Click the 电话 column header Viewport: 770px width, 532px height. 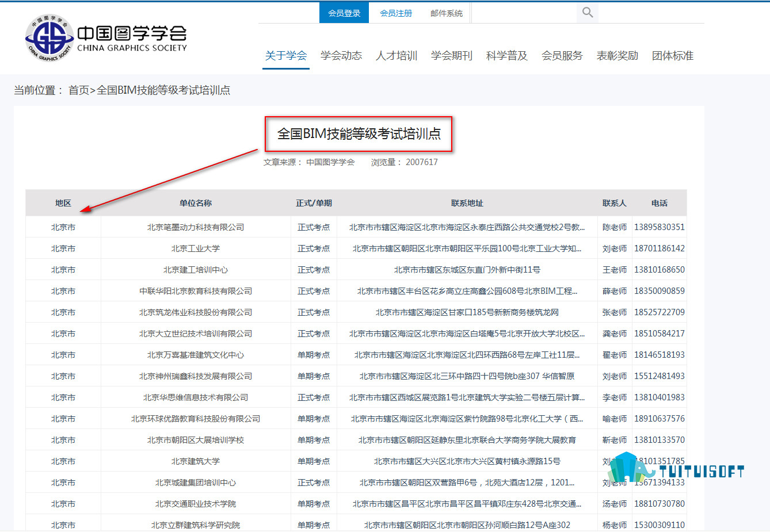coord(660,203)
